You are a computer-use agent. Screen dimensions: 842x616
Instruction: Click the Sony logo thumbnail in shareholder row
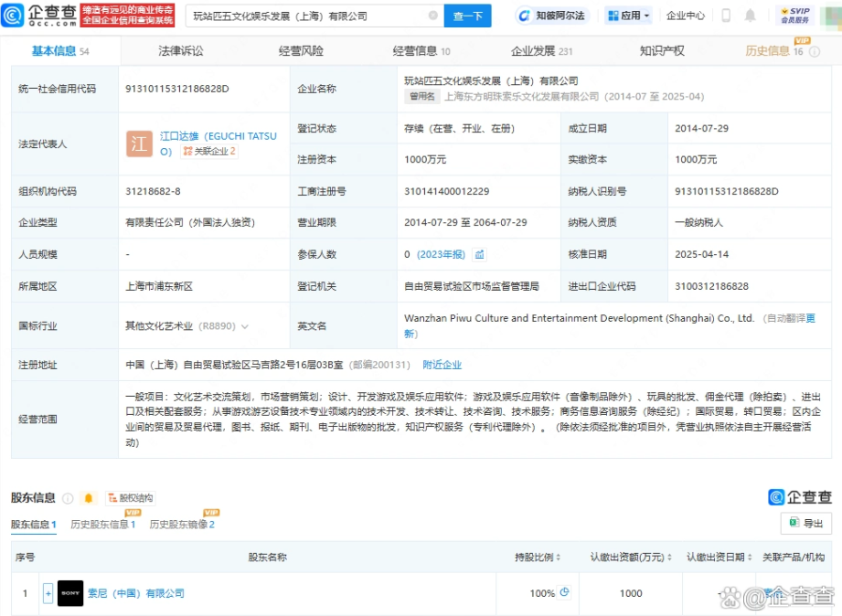click(71, 593)
